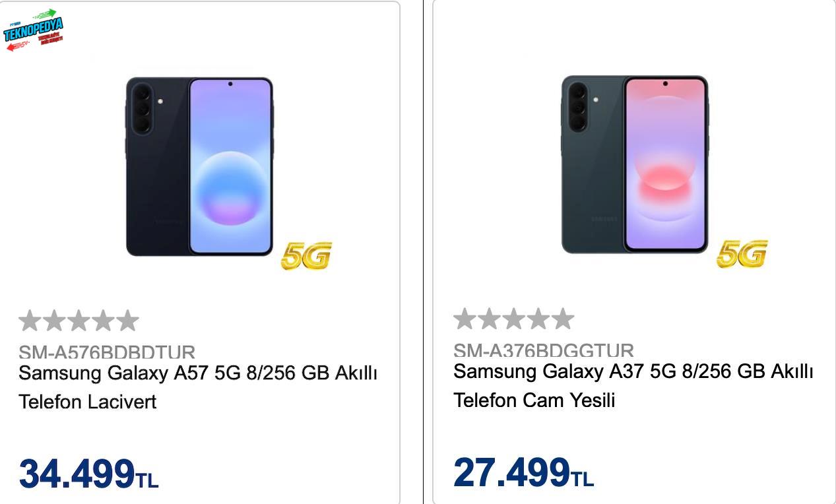Select the fifth rating star for Galaxy A57
This screenshot has height=504, width=836.
point(127,321)
